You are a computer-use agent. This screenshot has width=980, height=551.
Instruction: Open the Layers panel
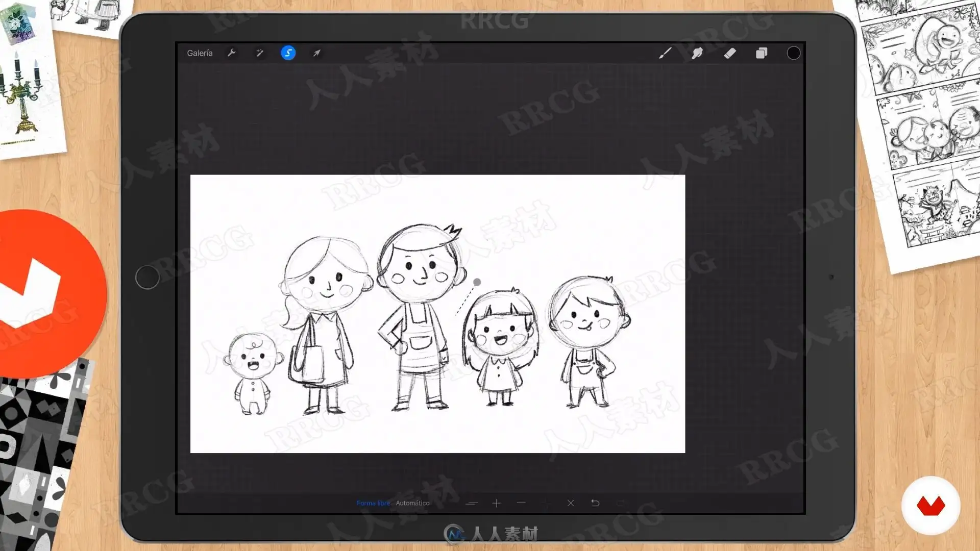pyautogui.click(x=762, y=53)
